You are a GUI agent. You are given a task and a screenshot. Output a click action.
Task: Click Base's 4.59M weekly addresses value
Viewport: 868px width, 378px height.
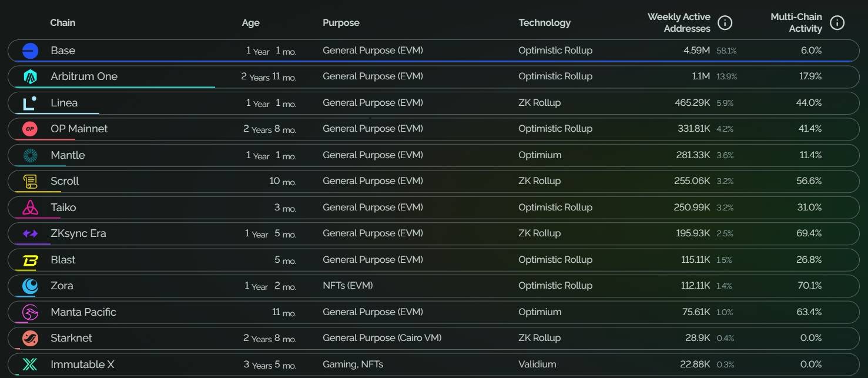(x=697, y=51)
